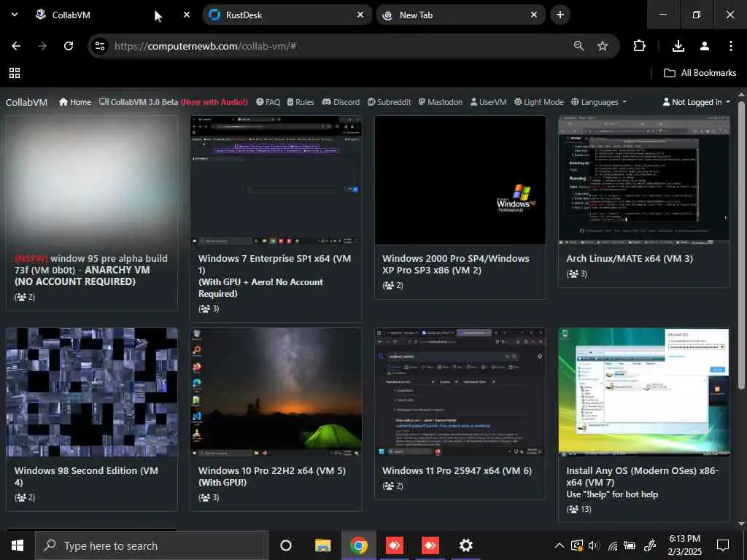This screenshot has width=747, height=560.
Task: Open the apps grid icon in bookmarks bar
Action: [x=15, y=73]
